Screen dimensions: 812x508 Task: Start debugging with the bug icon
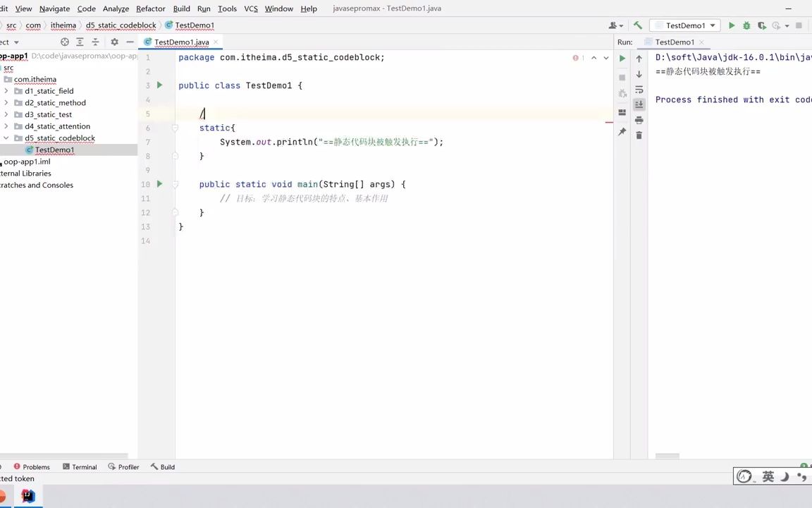746,25
